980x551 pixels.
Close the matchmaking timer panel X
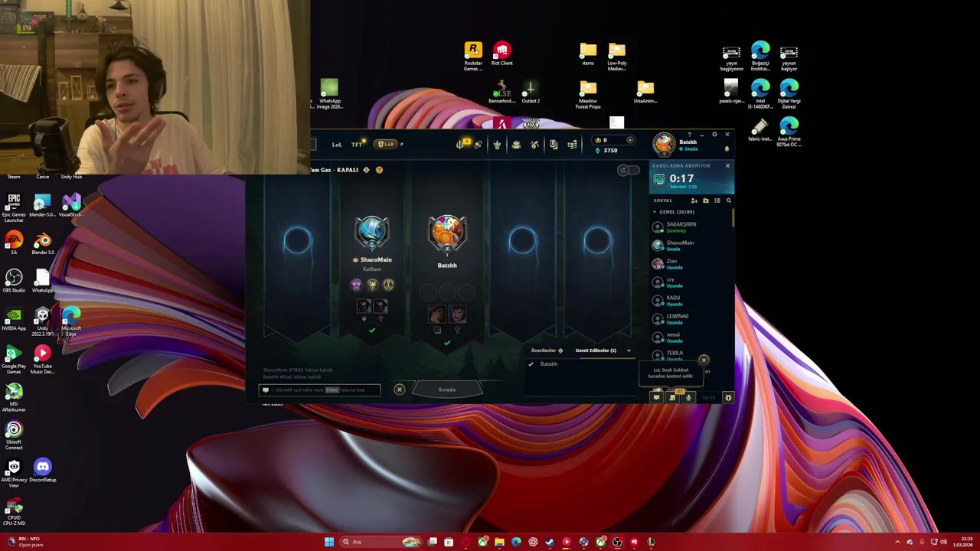(x=727, y=165)
